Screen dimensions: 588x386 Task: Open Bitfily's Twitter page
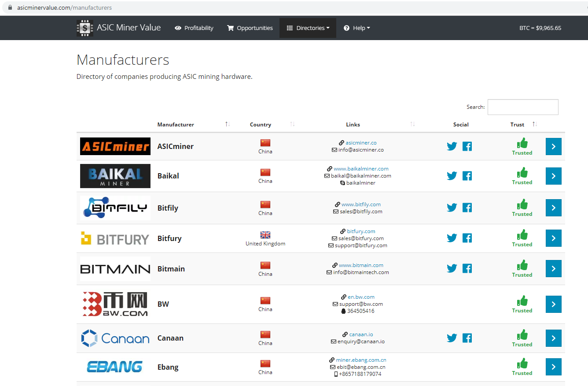coord(452,208)
